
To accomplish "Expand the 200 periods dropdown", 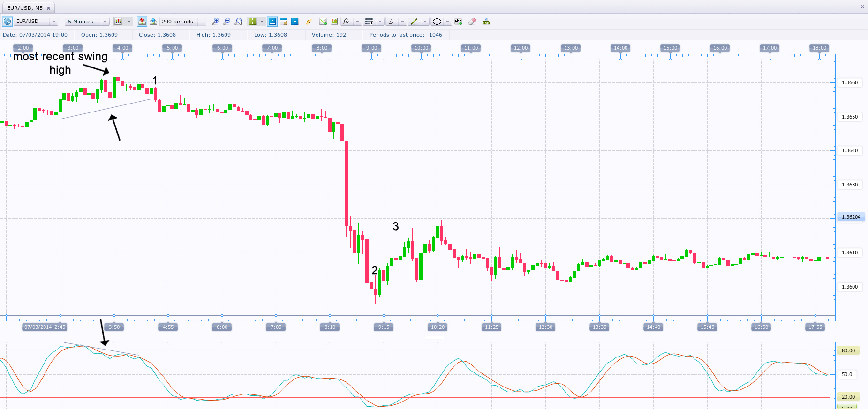I will pyautogui.click(x=202, y=22).
